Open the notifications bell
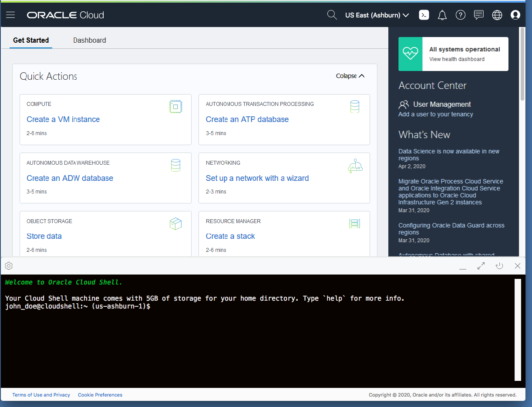This screenshot has width=532, height=407. (x=442, y=15)
